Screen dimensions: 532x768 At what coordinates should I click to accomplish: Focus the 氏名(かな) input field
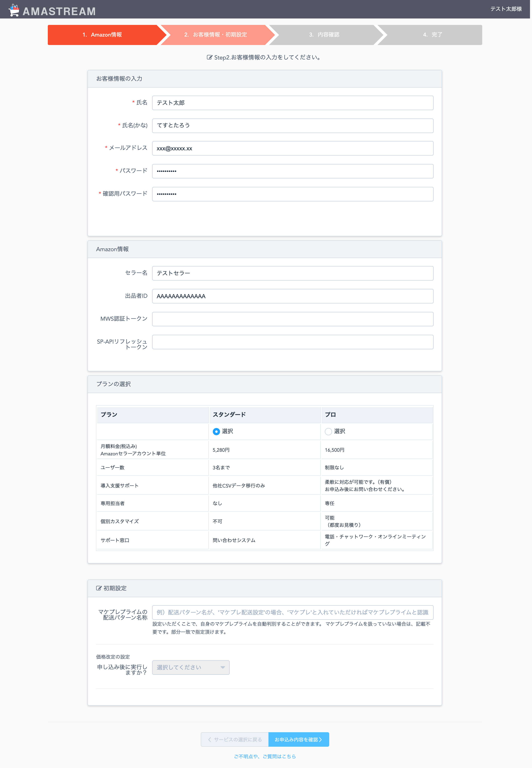click(x=293, y=125)
